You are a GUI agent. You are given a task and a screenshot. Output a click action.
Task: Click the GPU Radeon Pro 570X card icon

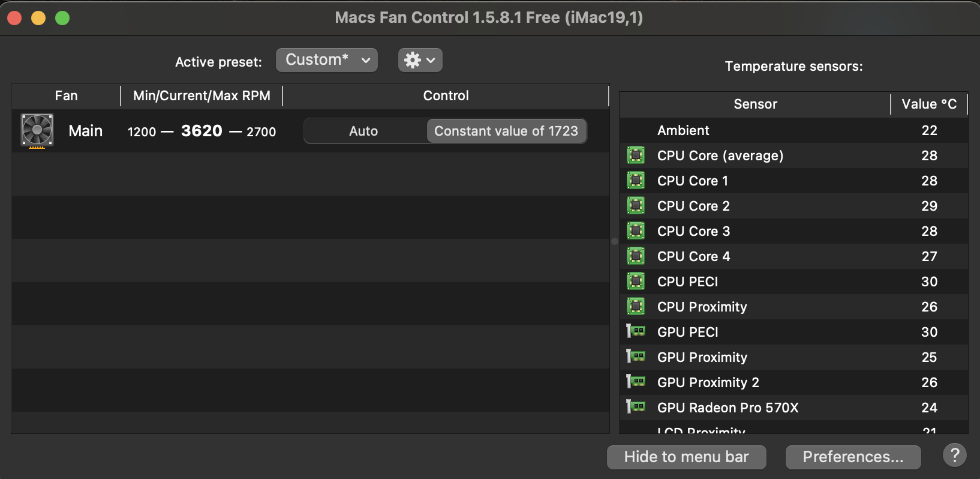tap(636, 407)
